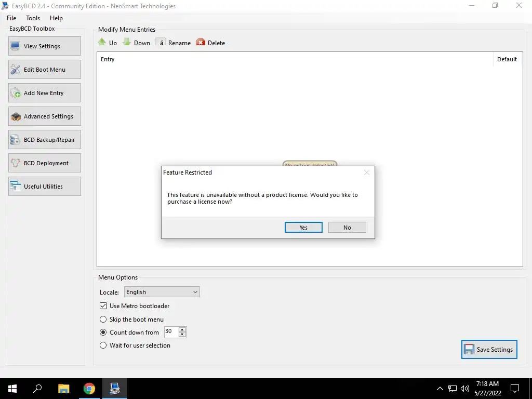Click the EasyBCD title bar app icon
The width and height of the screenshot is (532, 399).
coord(5,6)
